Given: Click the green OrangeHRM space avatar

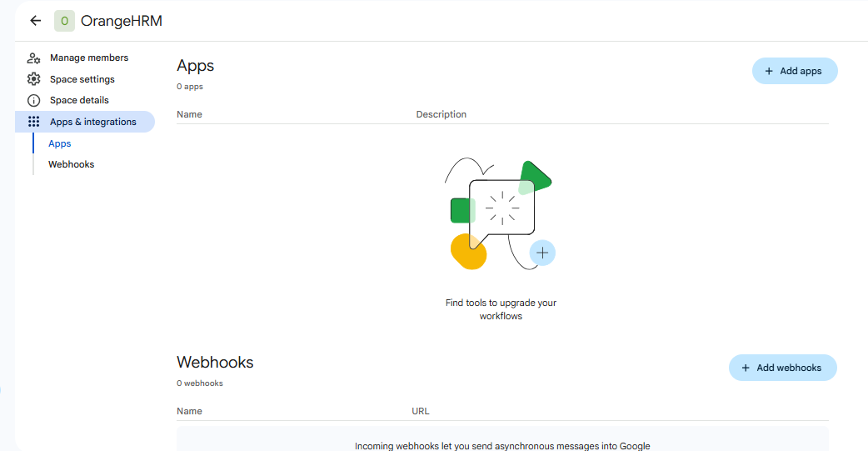Looking at the screenshot, I should click(x=64, y=21).
